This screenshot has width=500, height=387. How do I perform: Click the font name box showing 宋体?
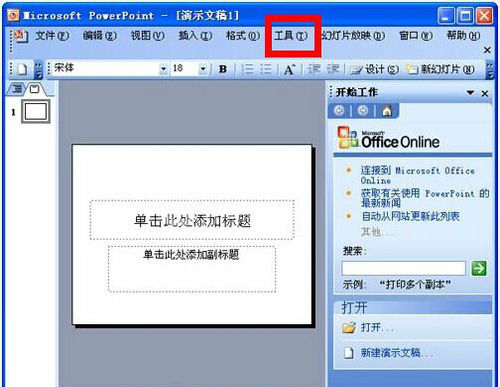106,69
